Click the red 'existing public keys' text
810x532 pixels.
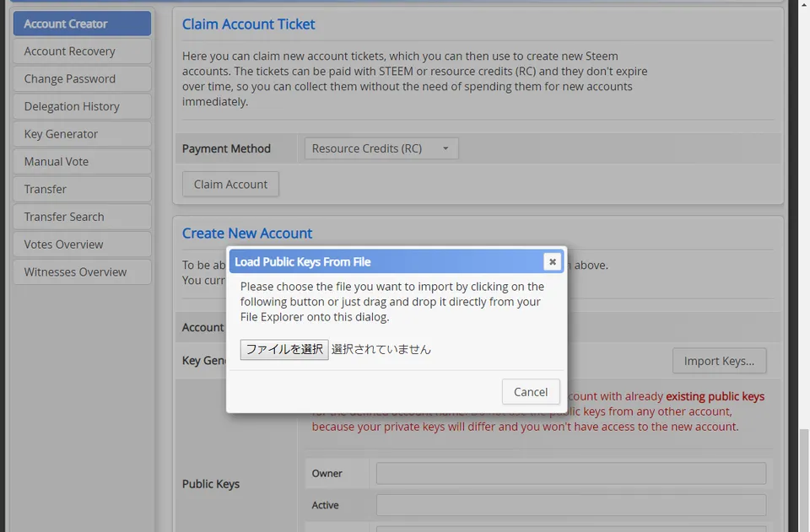click(x=715, y=396)
